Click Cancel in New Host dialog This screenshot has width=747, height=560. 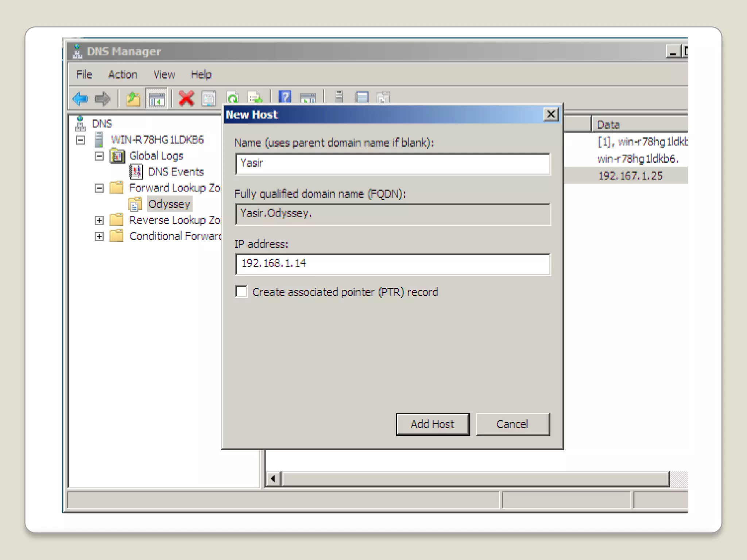click(x=512, y=424)
